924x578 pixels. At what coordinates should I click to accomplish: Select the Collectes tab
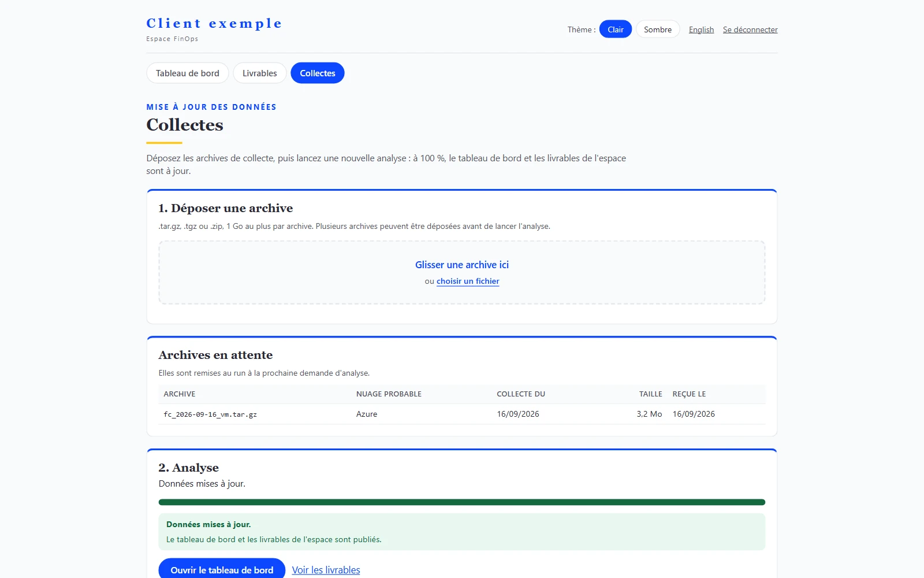coord(318,73)
